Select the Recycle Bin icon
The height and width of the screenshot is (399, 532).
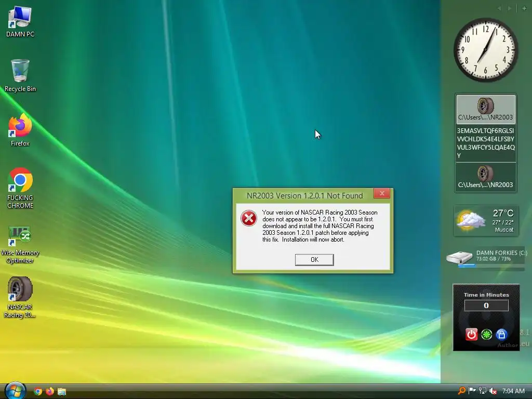20,75
